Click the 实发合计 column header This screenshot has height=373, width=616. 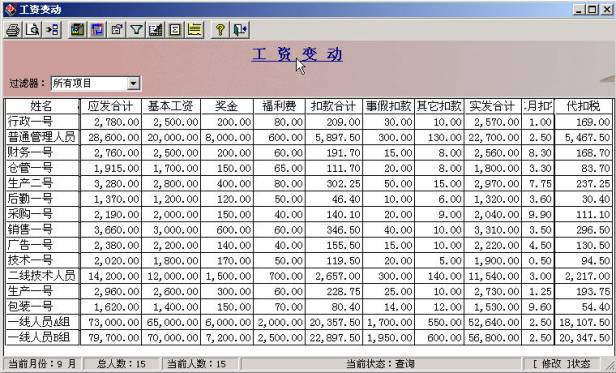click(493, 106)
